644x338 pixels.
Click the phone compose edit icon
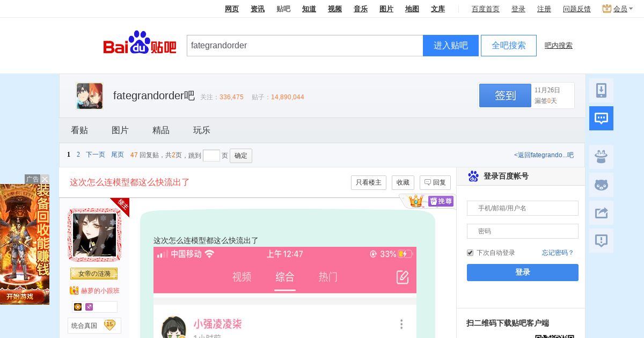(402, 277)
